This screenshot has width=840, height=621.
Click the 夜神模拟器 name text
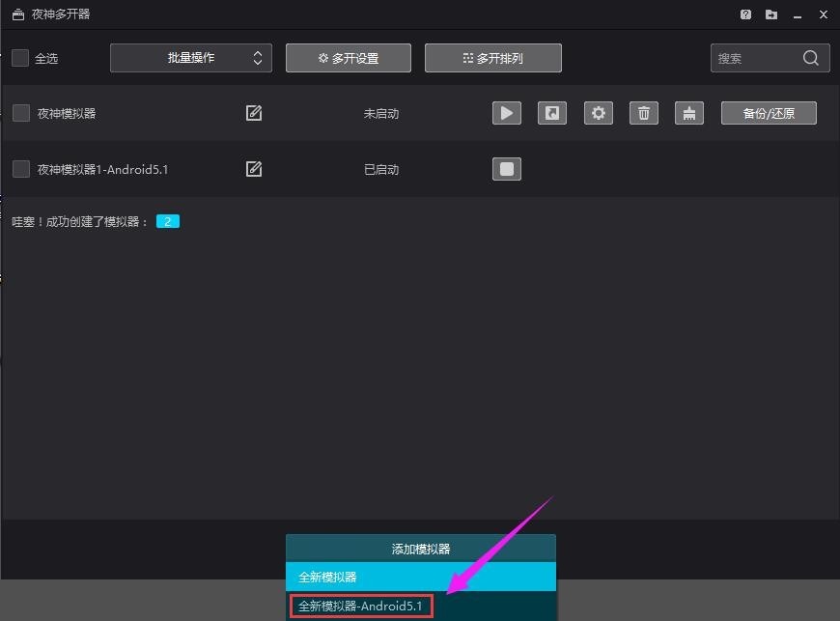(x=67, y=114)
